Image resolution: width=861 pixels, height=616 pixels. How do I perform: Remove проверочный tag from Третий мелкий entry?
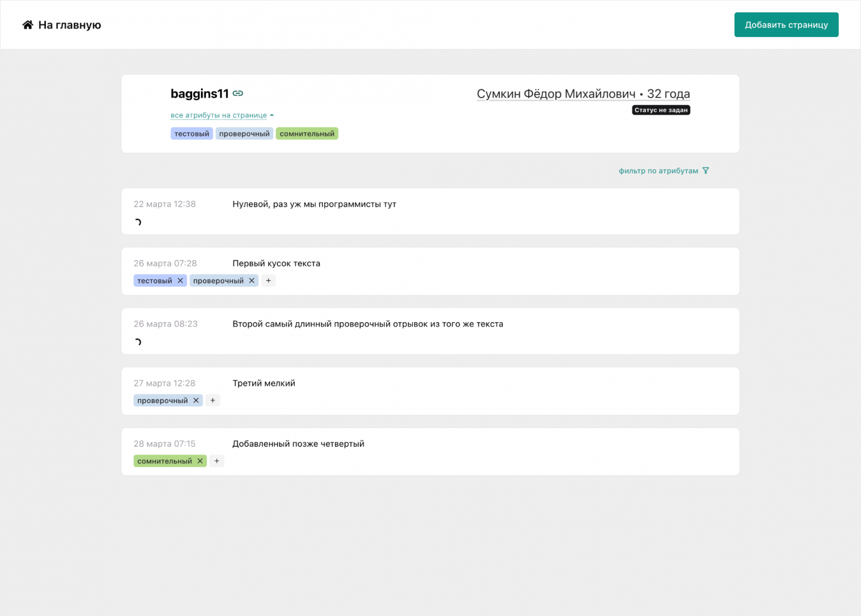196,400
